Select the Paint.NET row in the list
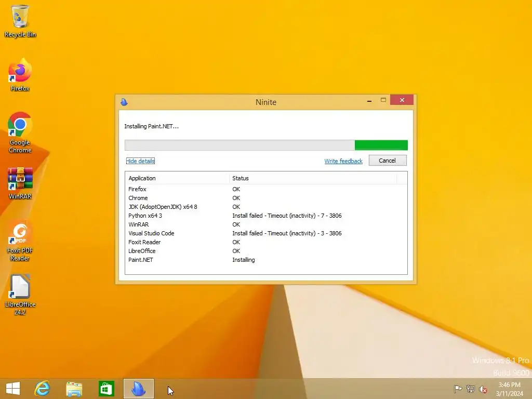This screenshot has width=532, height=399. 266,260
